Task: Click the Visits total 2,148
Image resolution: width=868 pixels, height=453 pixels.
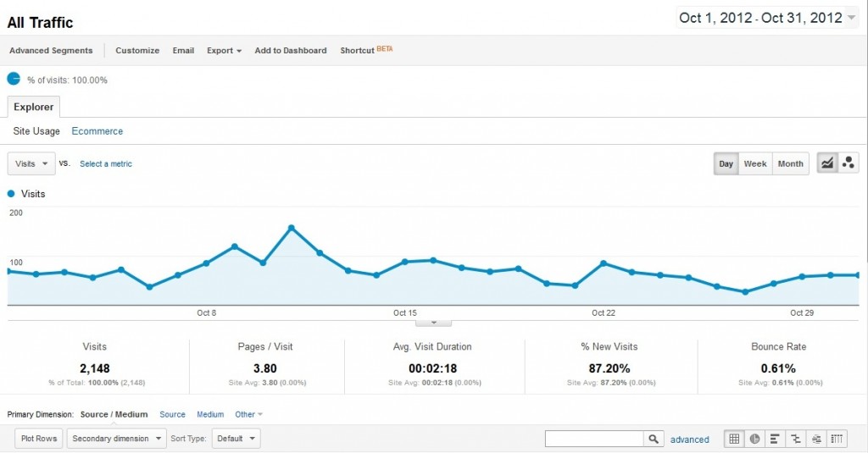Action: pyautogui.click(x=95, y=368)
